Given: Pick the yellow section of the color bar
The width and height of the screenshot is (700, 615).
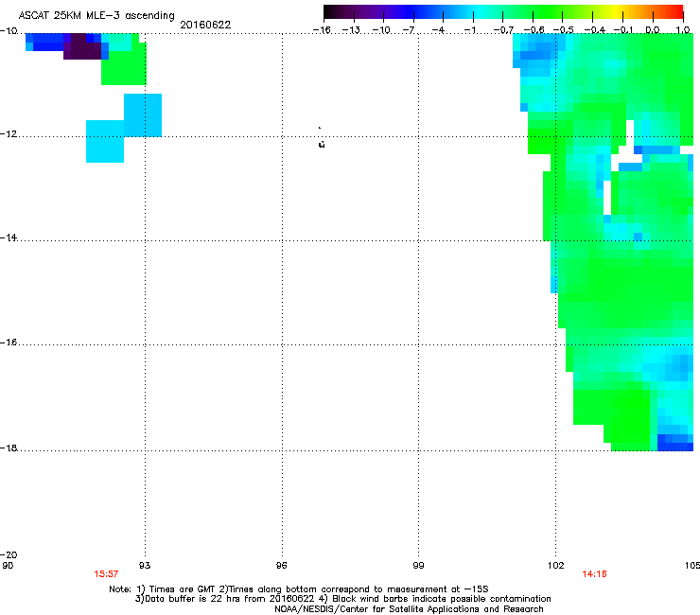Looking at the screenshot, I should point(616,11).
